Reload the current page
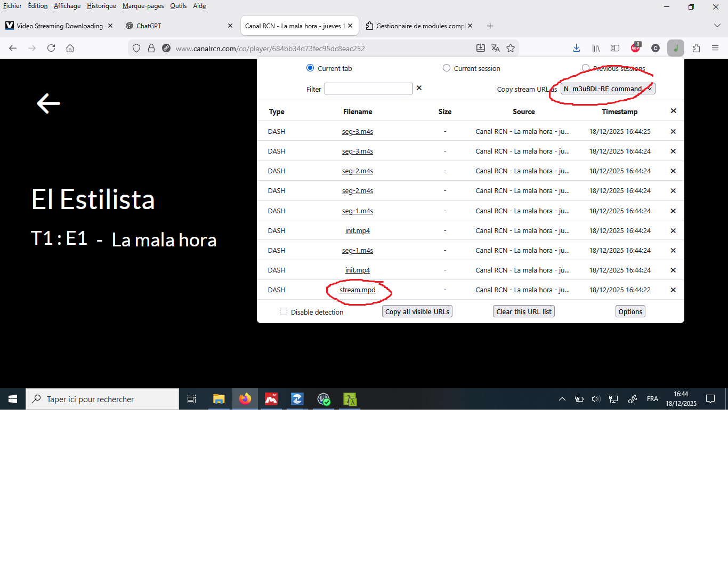 [x=51, y=48]
